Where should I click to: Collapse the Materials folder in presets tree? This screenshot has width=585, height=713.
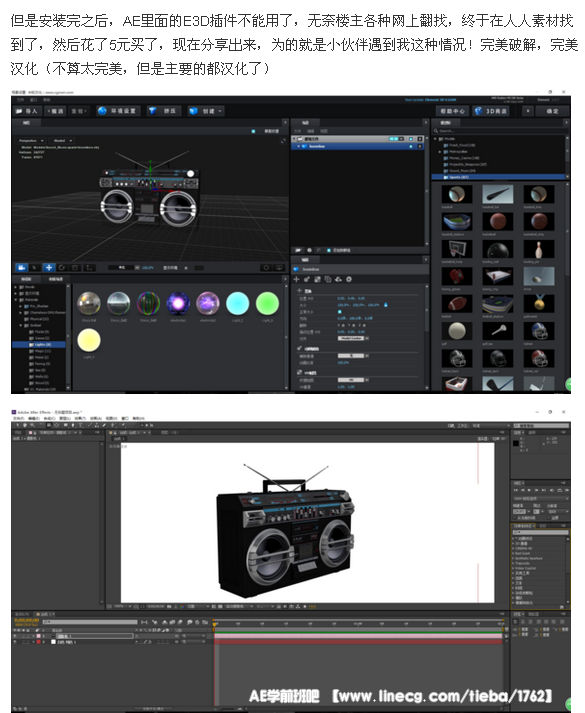pyautogui.click(x=16, y=300)
